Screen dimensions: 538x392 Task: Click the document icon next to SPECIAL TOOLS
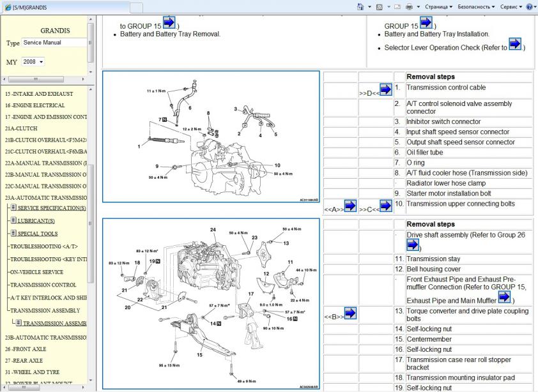13,233
